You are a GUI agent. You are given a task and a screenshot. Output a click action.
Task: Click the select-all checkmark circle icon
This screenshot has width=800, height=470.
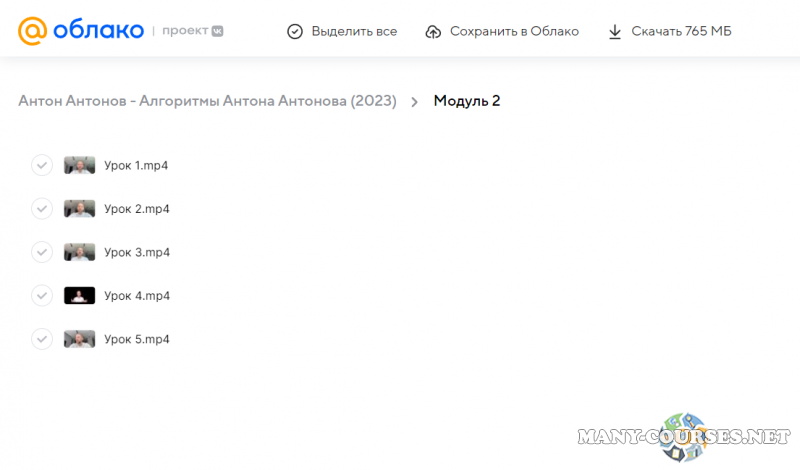pos(295,32)
